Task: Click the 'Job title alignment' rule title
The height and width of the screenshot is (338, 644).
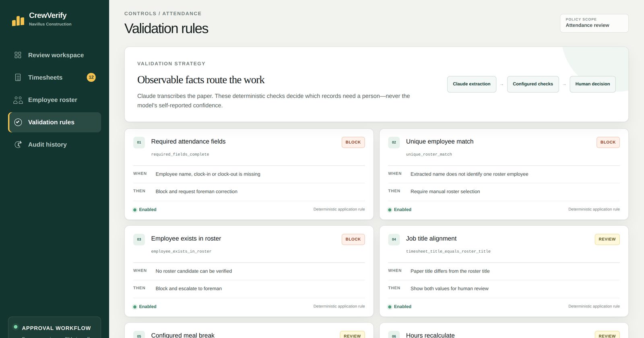Action: [431, 239]
